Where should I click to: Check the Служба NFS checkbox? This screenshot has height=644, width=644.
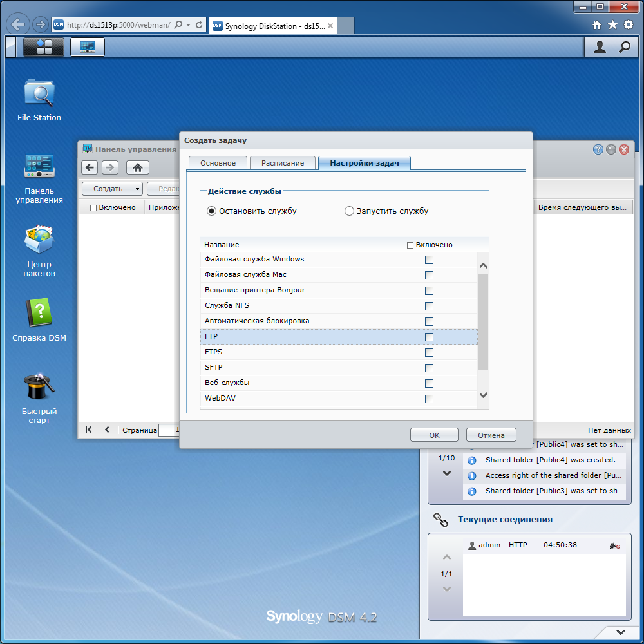point(429,307)
